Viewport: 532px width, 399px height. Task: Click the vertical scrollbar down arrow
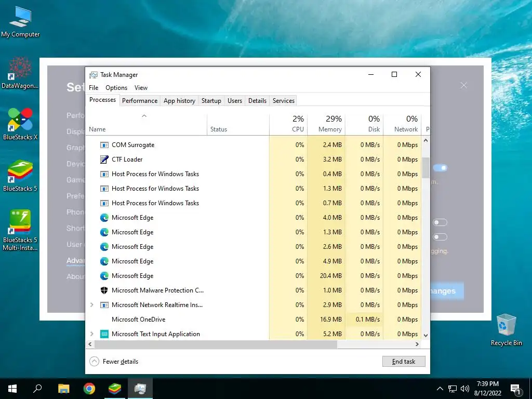click(x=426, y=336)
